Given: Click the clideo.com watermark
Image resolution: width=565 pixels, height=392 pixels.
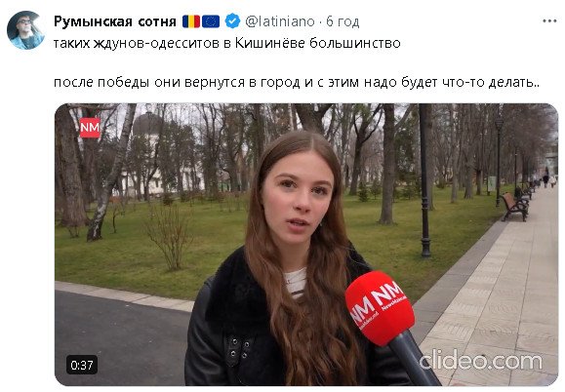Looking at the screenshot, I should coord(480,361).
